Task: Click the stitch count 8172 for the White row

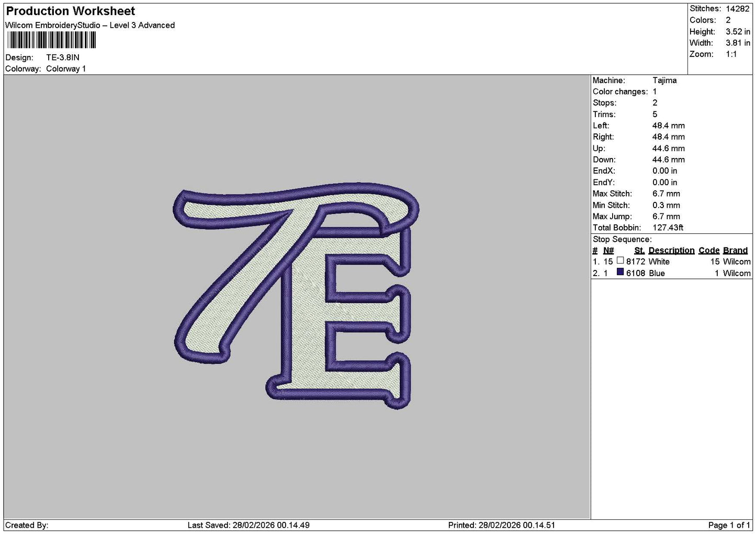Action: (636, 262)
